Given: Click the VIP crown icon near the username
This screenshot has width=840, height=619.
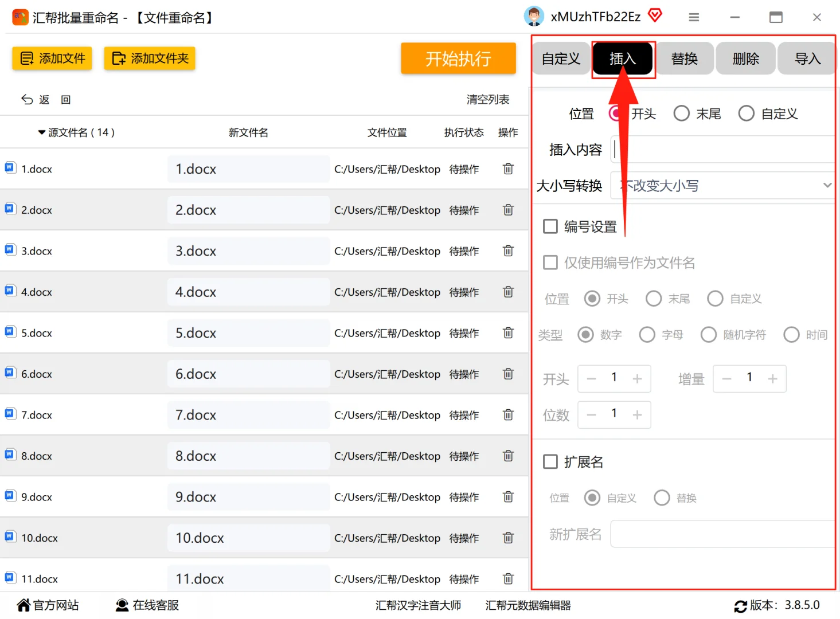Looking at the screenshot, I should click(655, 15).
